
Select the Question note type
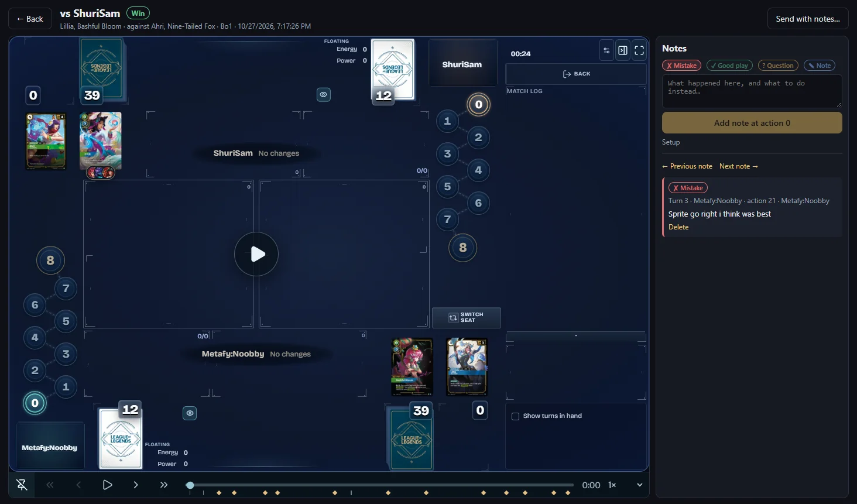[x=778, y=66]
